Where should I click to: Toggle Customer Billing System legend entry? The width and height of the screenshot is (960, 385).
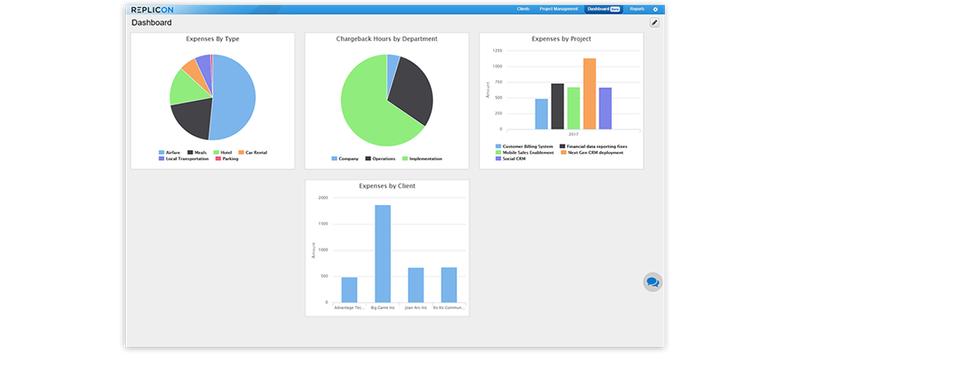click(x=525, y=147)
